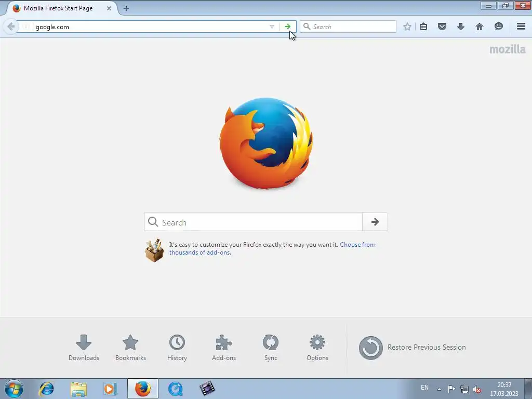This screenshot has height=399, width=532.
Task: Open Windows Media Player from taskbar
Action: (x=110, y=389)
